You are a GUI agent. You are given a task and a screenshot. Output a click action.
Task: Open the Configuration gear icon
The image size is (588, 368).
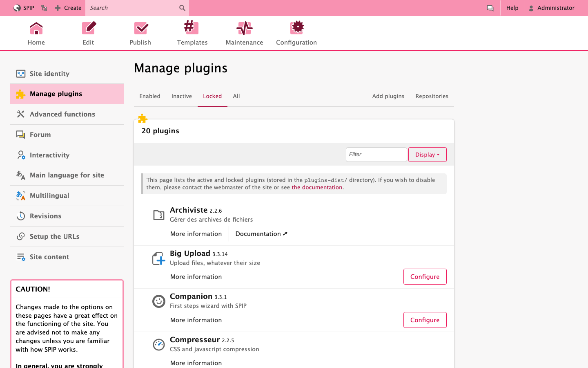[297, 27]
